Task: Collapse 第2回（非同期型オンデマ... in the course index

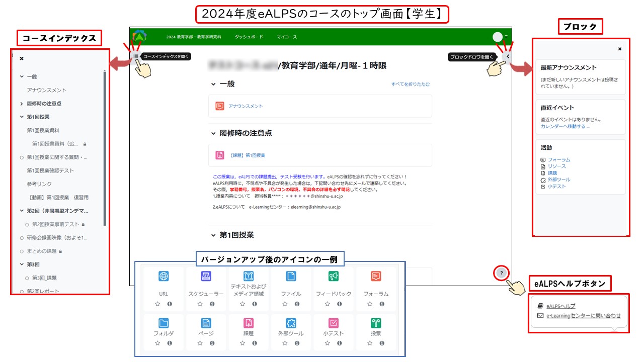Action: [x=22, y=211]
